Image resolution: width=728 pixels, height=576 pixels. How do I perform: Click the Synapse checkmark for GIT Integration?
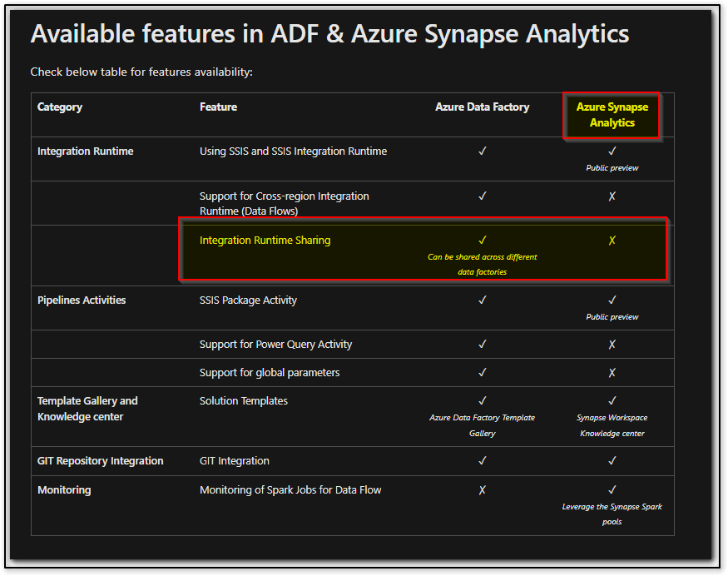pyautogui.click(x=612, y=460)
